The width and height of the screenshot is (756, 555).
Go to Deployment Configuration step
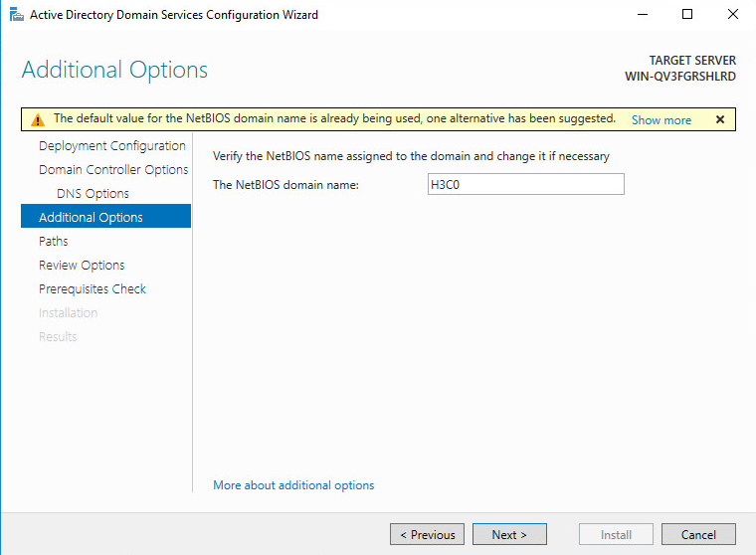tap(111, 145)
